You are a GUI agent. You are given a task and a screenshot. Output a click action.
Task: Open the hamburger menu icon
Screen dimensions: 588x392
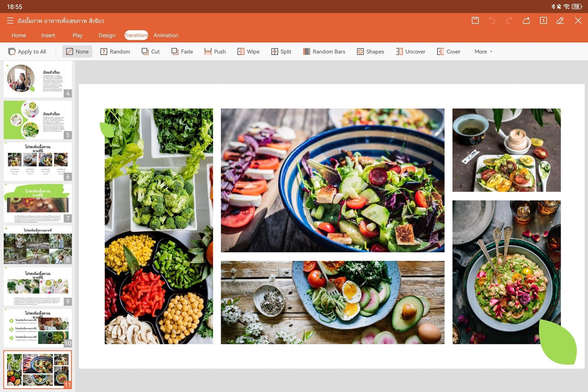10,21
